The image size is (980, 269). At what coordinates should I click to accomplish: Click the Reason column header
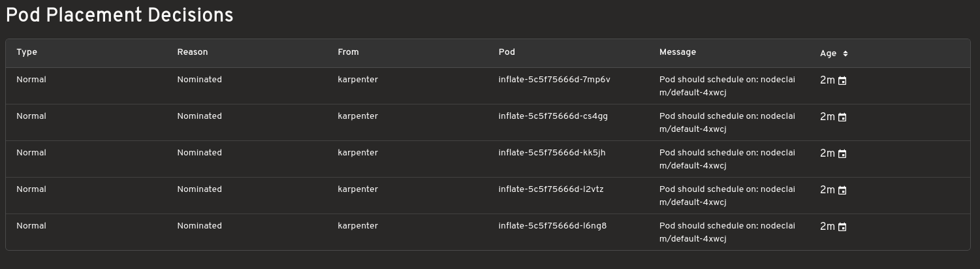click(192, 52)
